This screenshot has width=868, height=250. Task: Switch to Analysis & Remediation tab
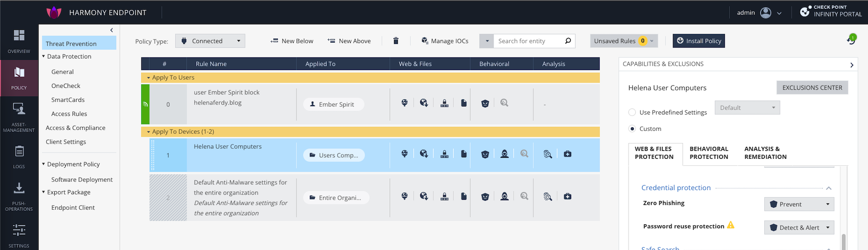click(765, 153)
